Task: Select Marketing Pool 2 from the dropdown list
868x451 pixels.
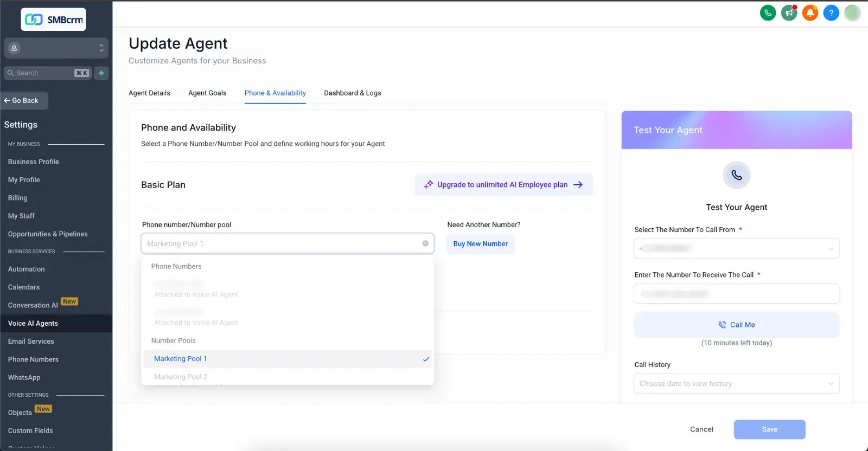Action: click(288, 378)
